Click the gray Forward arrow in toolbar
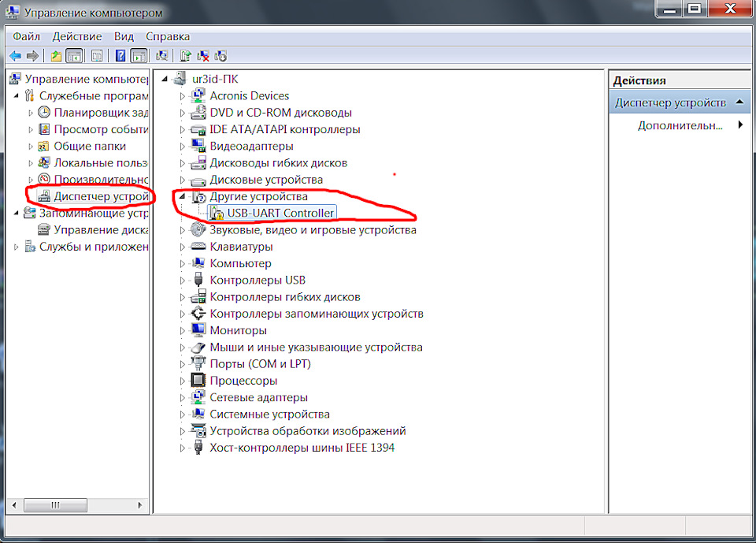The image size is (756, 543). pyautogui.click(x=32, y=56)
